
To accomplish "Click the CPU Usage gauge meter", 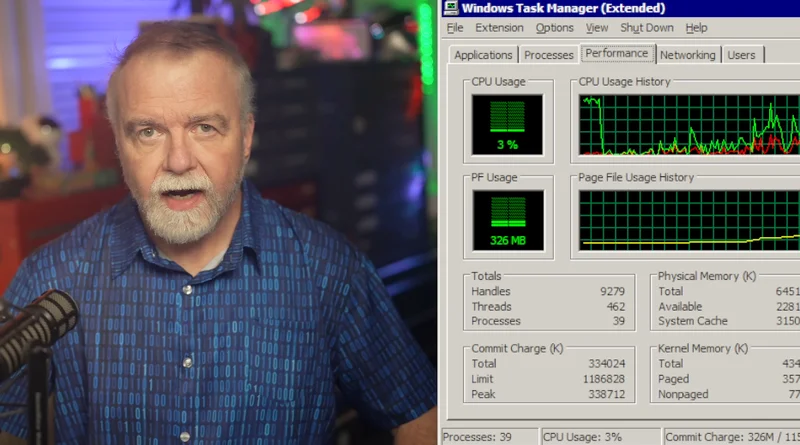I will click(x=507, y=124).
